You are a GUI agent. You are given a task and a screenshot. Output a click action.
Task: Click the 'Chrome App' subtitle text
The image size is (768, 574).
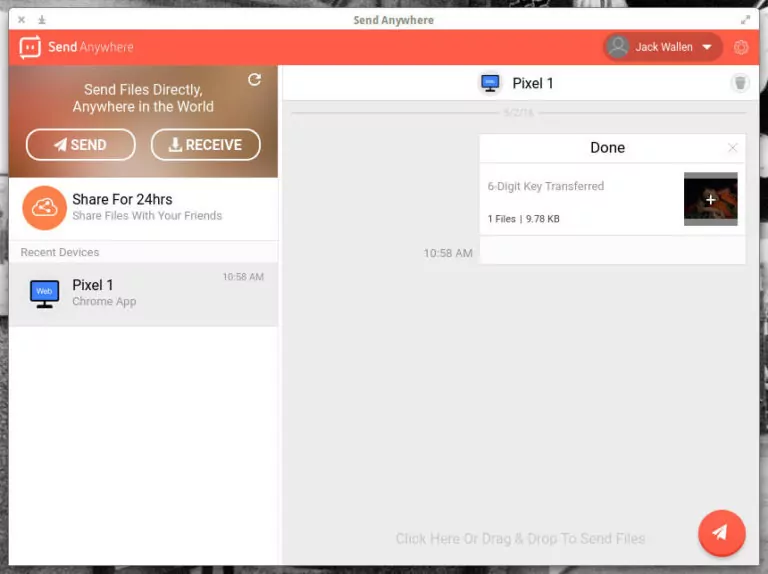click(x=104, y=301)
